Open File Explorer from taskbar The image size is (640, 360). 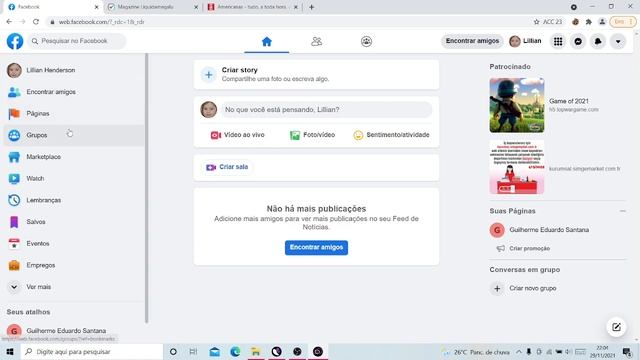(x=256, y=351)
